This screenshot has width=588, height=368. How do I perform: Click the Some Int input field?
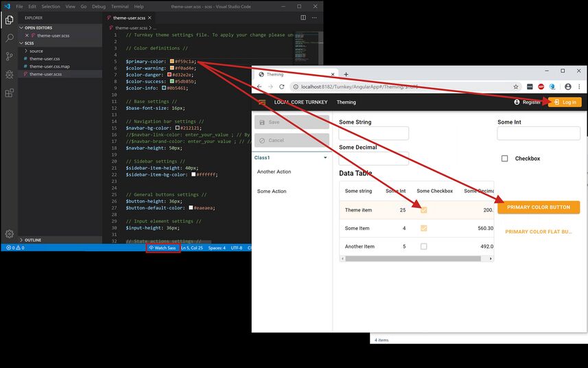pos(539,133)
